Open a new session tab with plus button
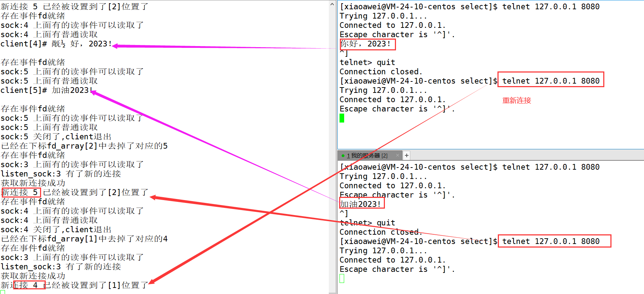Screen dimensions: 644x294 (x=406, y=155)
